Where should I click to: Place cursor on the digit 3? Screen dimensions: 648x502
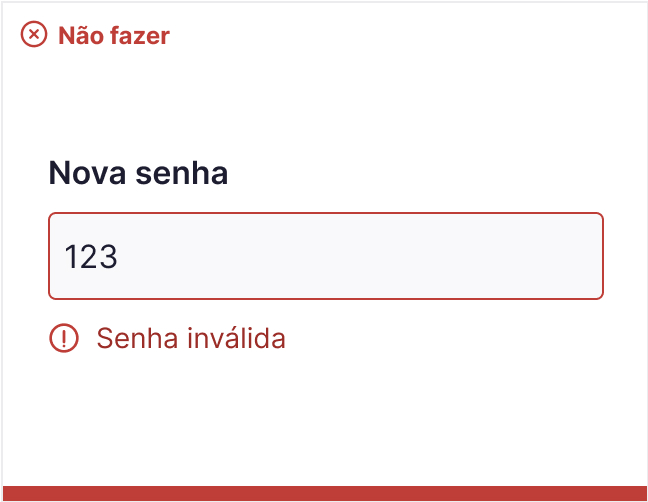(x=108, y=257)
